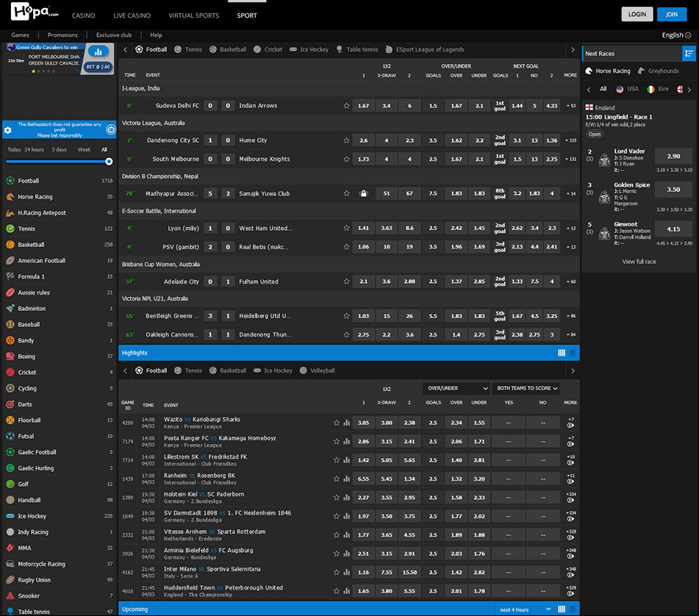Open the OVER/UNDER market dropdown in Highlights
The width and height of the screenshot is (699, 616).
(456, 388)
